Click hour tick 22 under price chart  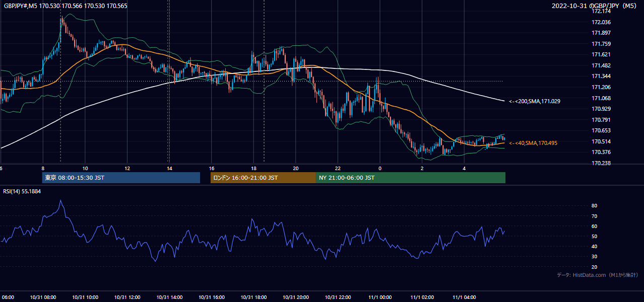(x=338, y=169)
